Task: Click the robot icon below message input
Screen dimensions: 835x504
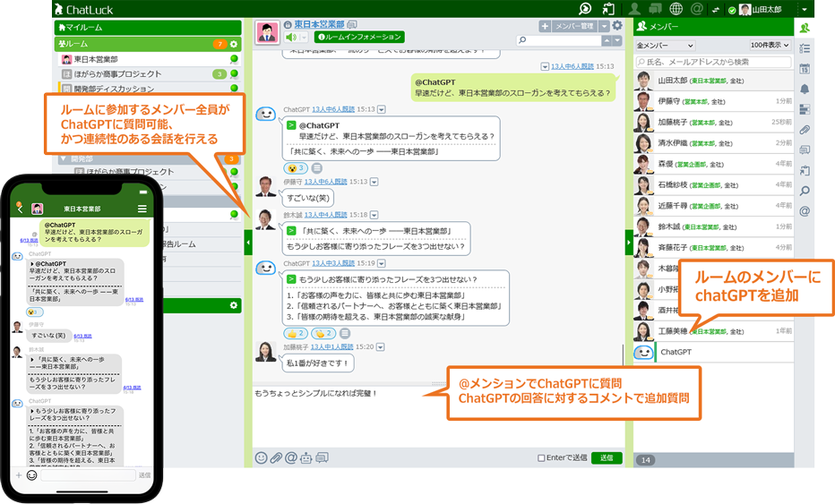Action: pyautogui.click(x=306, y=457)
